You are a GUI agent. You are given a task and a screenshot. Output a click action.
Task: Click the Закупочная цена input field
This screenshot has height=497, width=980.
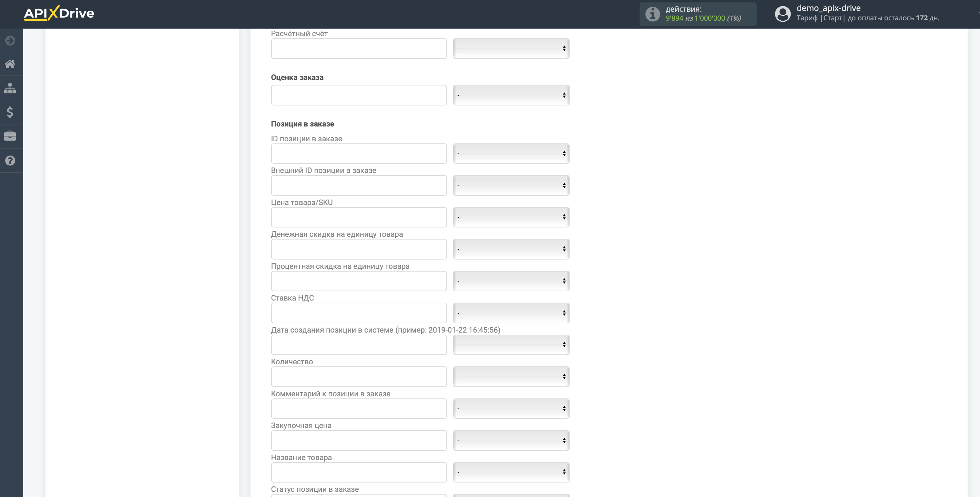[359, 440]
